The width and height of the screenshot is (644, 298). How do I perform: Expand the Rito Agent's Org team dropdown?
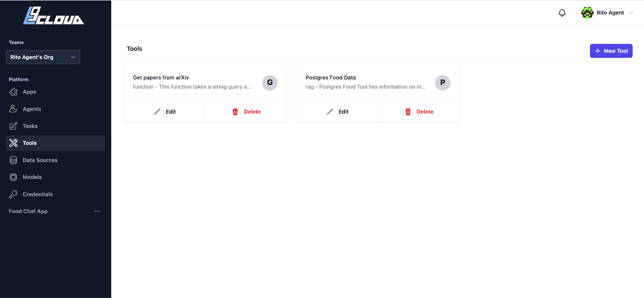[x=43, y=57]
